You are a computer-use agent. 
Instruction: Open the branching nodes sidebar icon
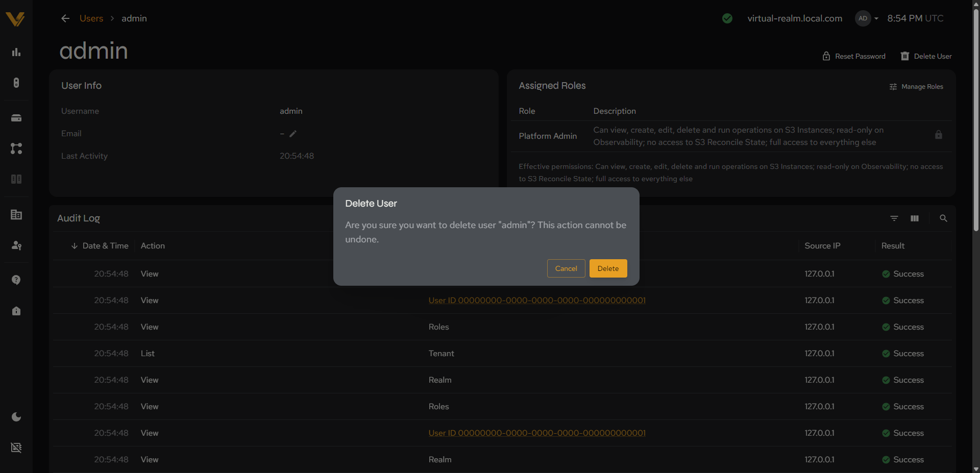coord(16,148)
